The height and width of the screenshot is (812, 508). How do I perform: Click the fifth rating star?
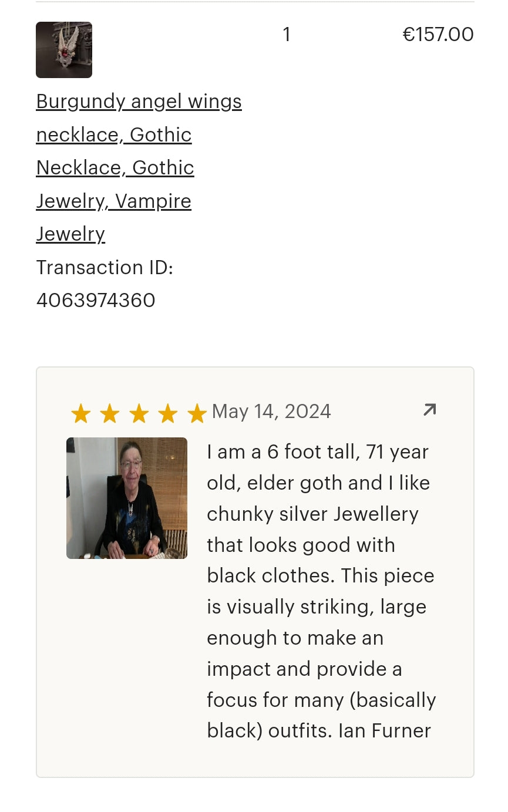pyautogui.click(x=197, y=414)
